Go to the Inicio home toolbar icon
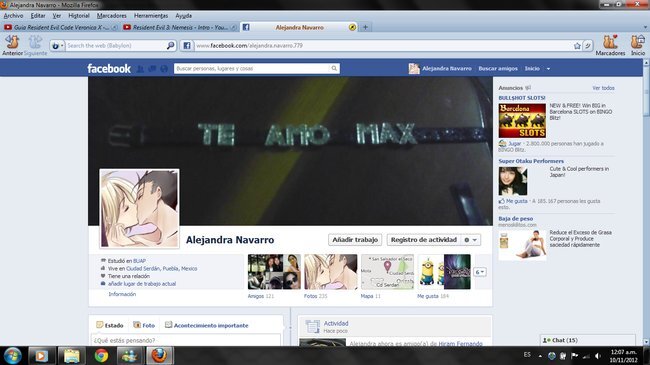This screenshot has width=650, height=365. [638, 45]
